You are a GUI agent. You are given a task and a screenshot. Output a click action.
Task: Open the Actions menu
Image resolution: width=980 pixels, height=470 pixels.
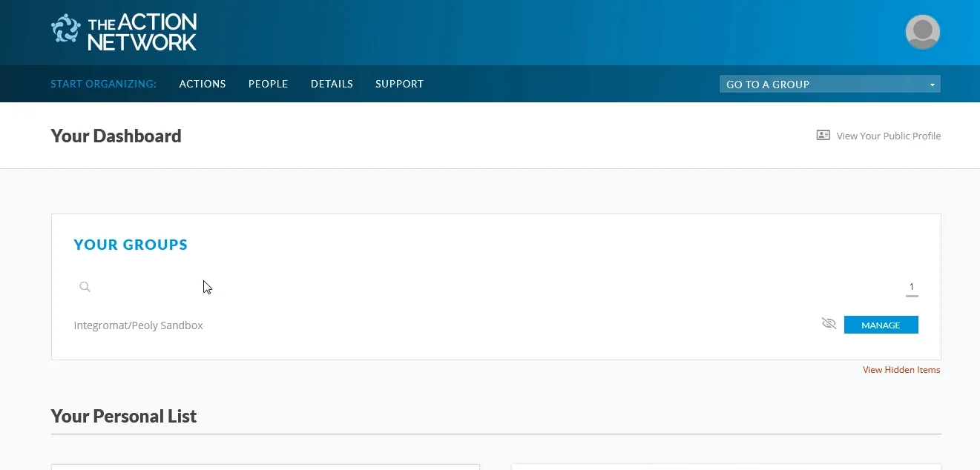(203, 84)
